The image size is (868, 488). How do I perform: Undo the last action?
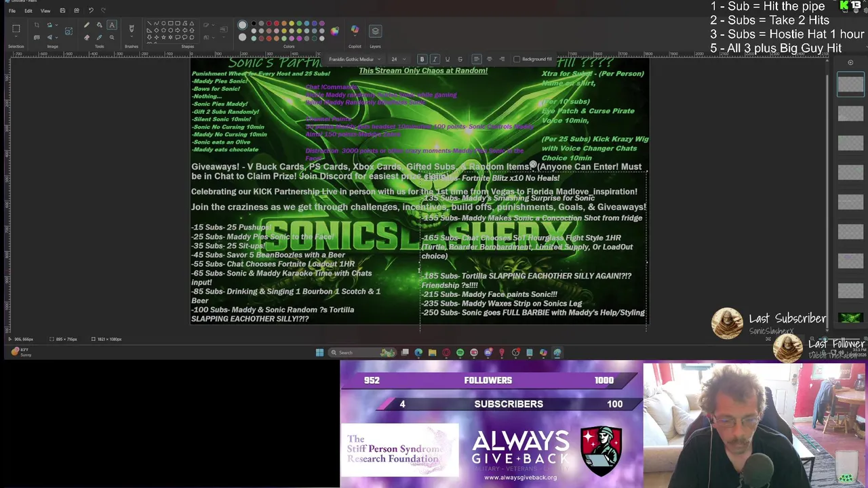[x=91, y=11]
